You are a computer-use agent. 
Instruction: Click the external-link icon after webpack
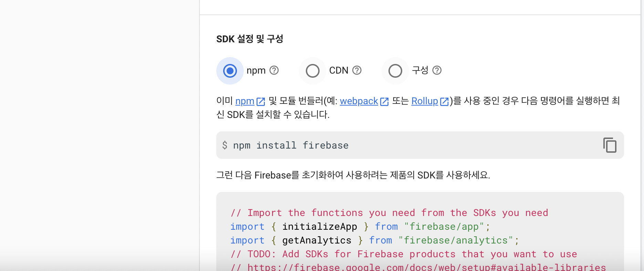[384, 101]
